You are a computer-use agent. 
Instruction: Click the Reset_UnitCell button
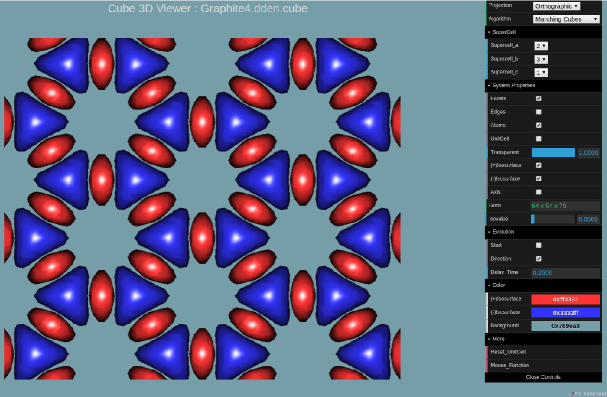click(x=544, y=352)
